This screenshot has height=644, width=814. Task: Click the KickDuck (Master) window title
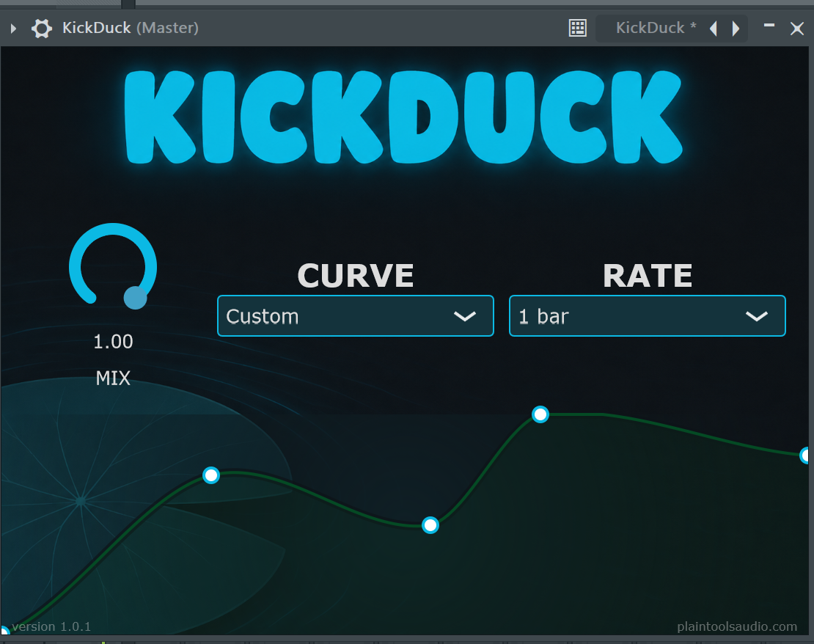click(131, 28)
